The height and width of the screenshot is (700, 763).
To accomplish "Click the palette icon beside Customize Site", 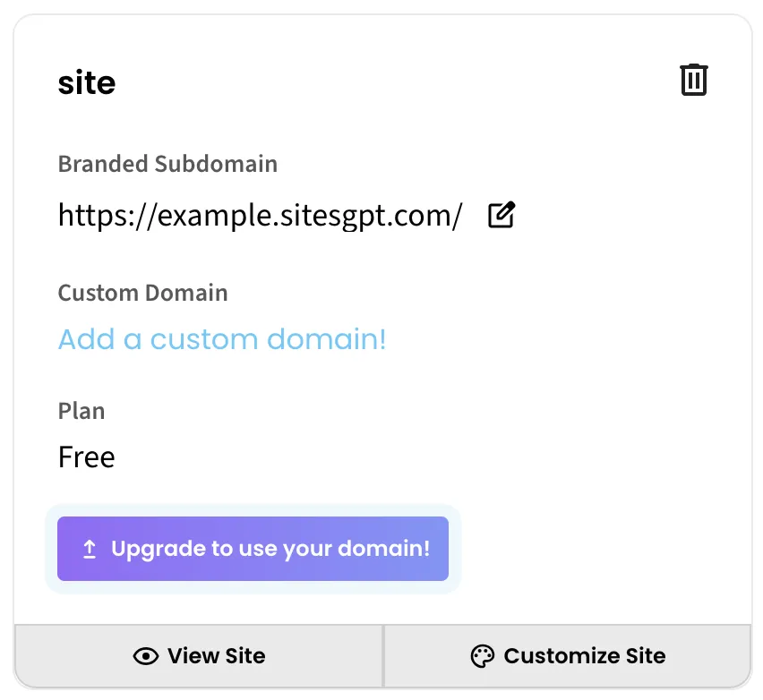I will [483, 656].
